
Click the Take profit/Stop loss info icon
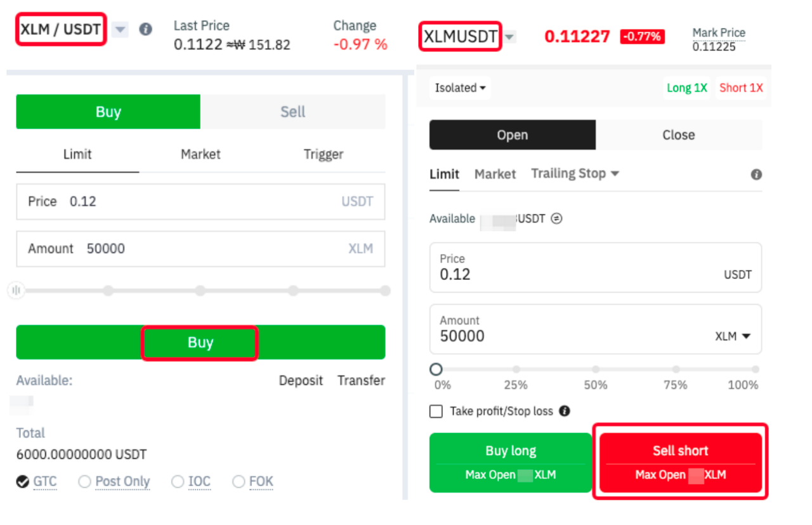coord(565,411)
